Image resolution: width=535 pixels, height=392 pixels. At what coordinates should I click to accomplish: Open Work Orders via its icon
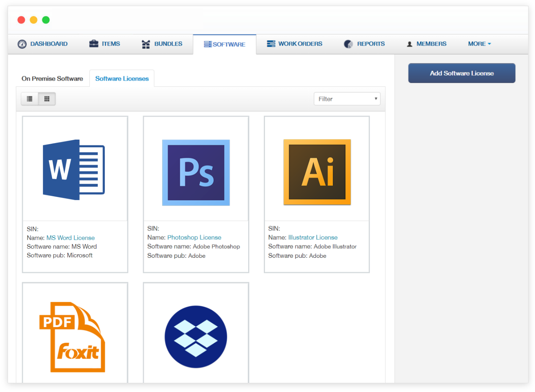point(271,44)
